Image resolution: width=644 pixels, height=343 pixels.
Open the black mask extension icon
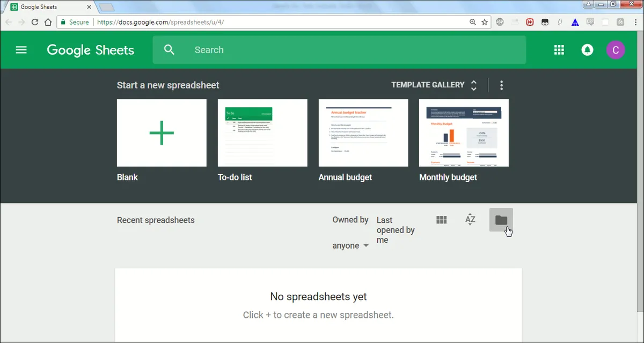coord(545,22)
